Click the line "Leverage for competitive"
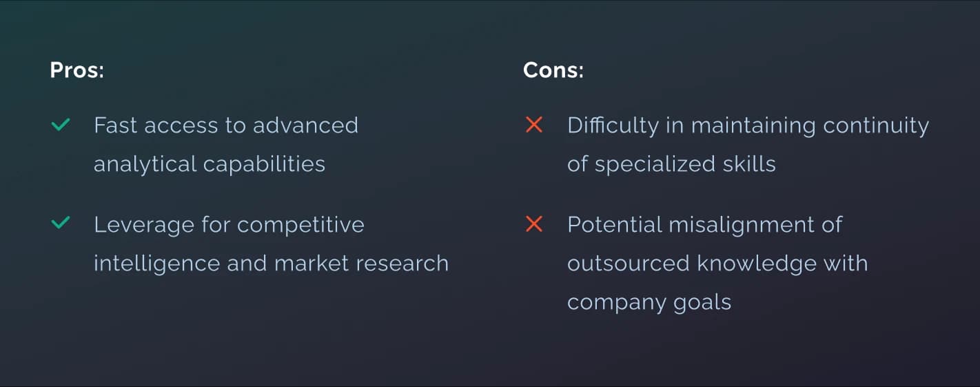980x387 pixels. (x=229, y=225)
